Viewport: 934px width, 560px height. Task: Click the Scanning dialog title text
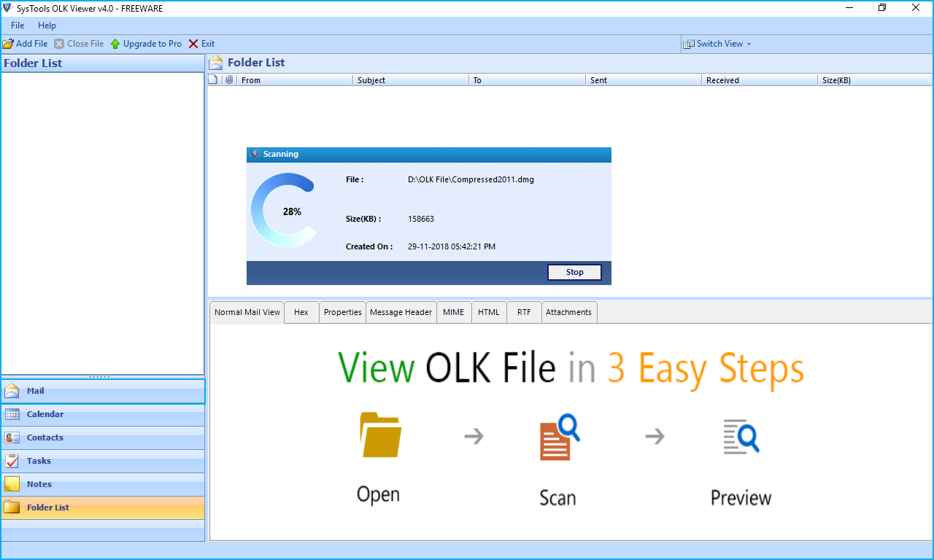click(x=281, y=154)
